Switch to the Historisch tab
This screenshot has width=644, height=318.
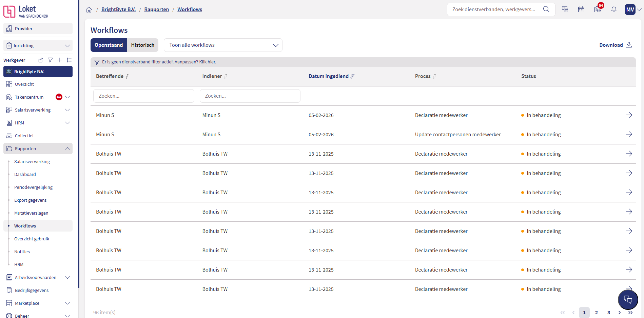click(x=142, y=45)
